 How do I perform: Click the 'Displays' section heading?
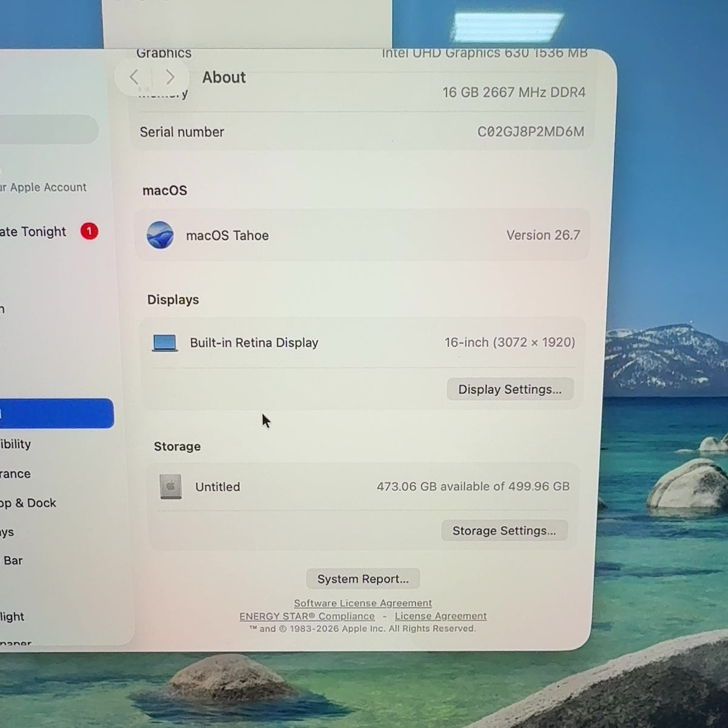pos(173,300)
